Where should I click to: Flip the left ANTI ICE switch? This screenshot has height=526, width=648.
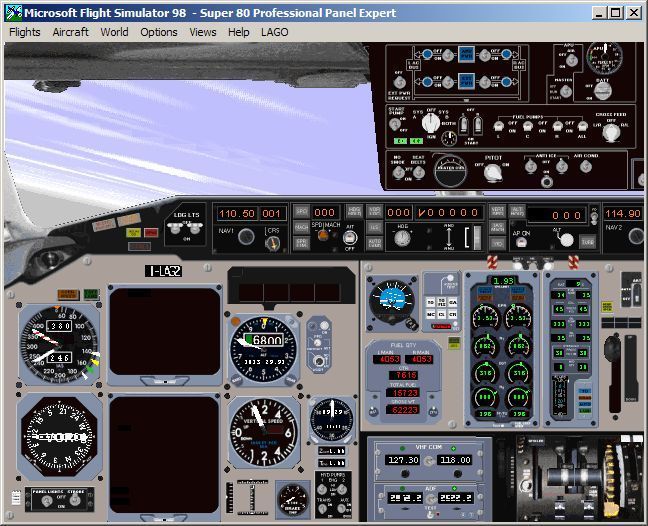(x=531, y=167)
